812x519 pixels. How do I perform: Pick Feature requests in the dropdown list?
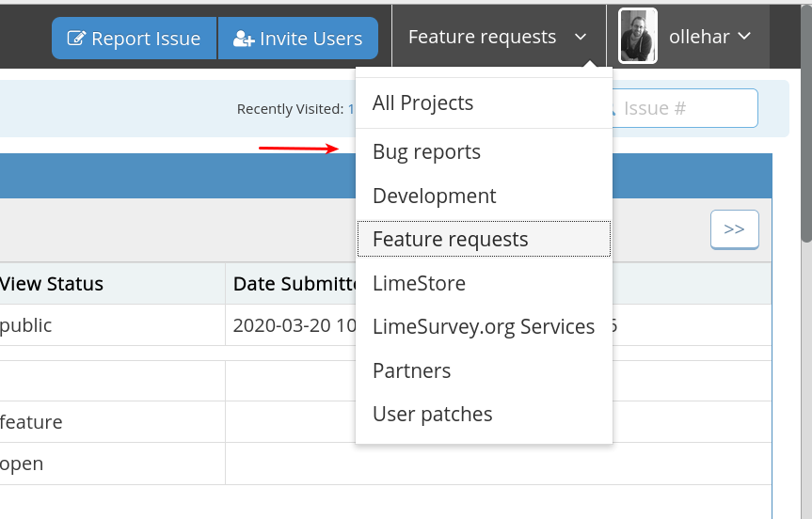pos(450,239)
